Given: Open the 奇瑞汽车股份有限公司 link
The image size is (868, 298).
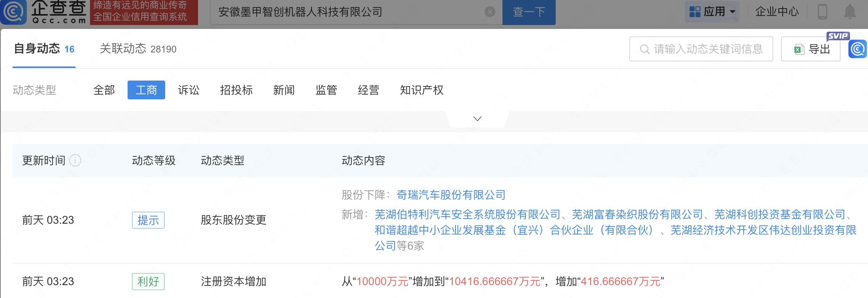Looking at the screenshot, I should click(451, 195).
